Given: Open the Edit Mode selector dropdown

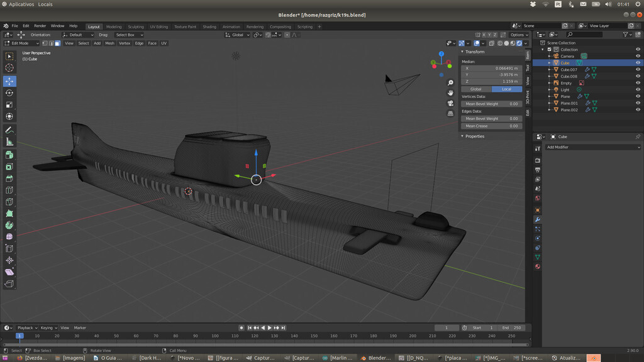Looking at the screenshot, I should [21, 43].
